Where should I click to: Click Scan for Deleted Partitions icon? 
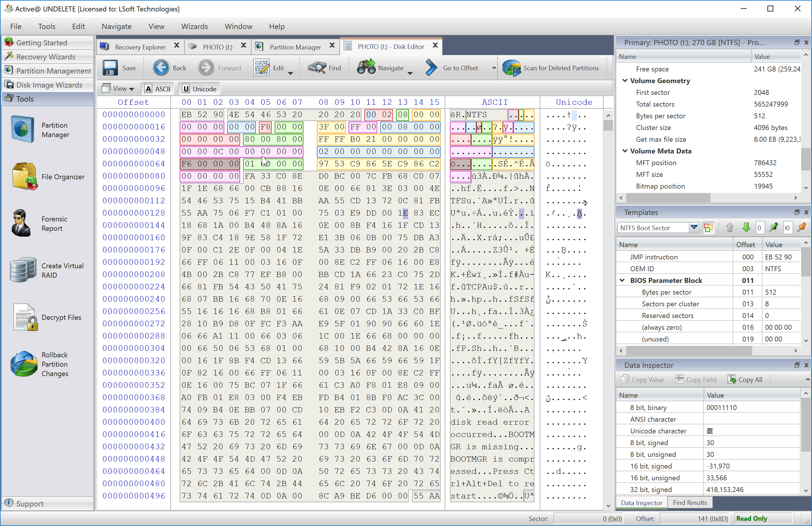(510, 67)
